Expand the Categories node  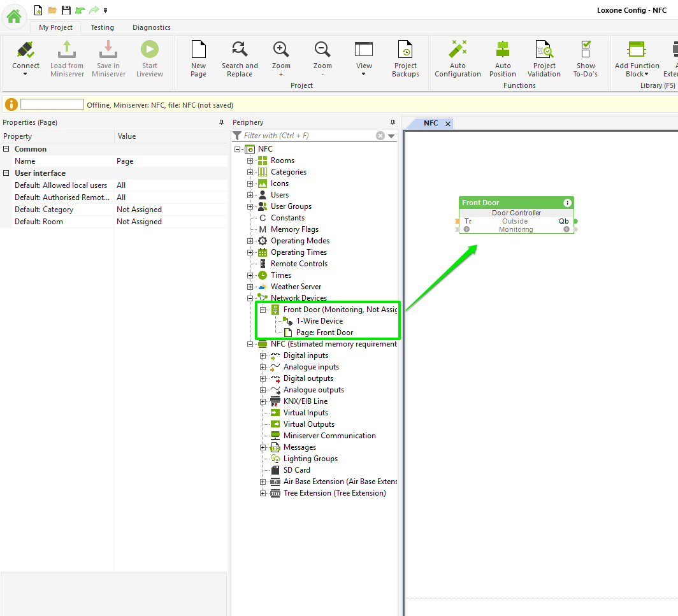pyautogui.click(x=250, y=172)
